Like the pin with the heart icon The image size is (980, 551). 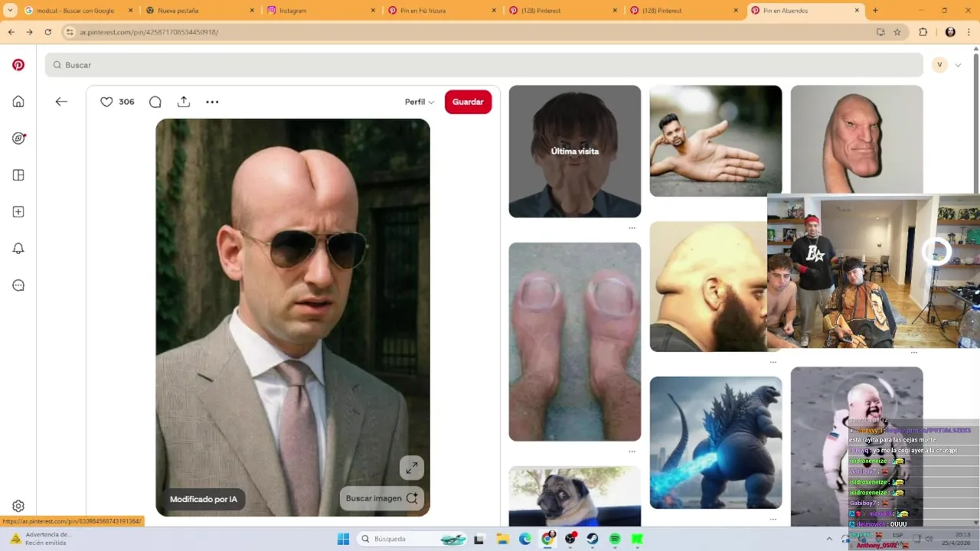106,102
